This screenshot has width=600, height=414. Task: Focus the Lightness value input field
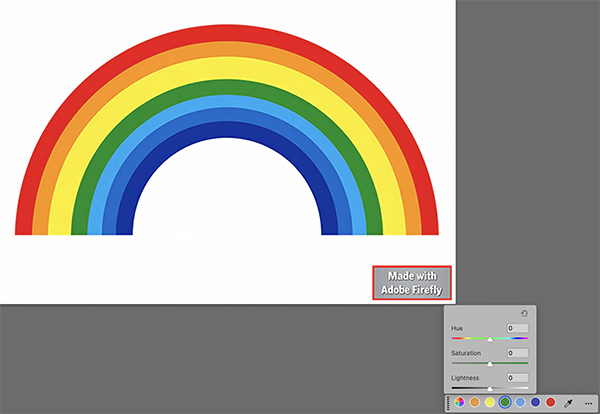tap(518, 378)
